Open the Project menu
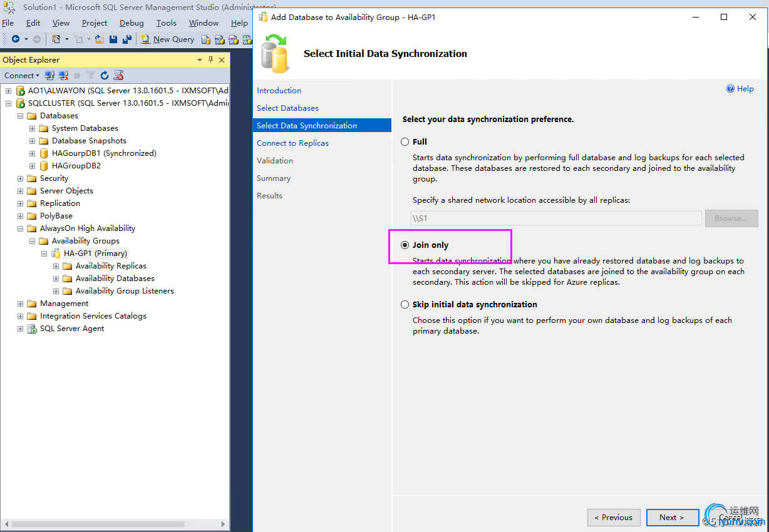 (95, 23)
